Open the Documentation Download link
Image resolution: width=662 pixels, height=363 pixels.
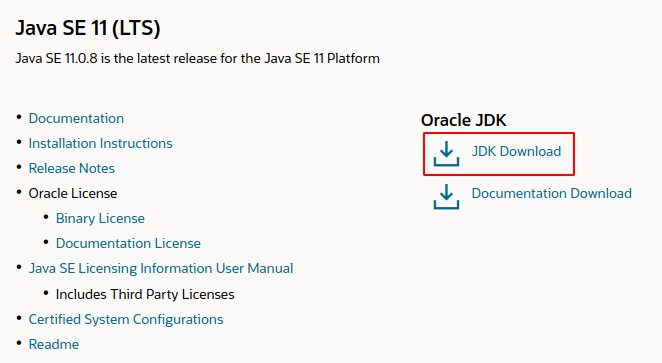tap(551, 193)
